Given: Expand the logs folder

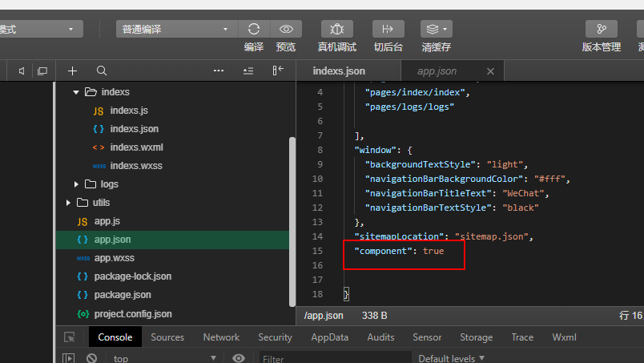Looking at the screenshot, I should [x=76, y=184].
